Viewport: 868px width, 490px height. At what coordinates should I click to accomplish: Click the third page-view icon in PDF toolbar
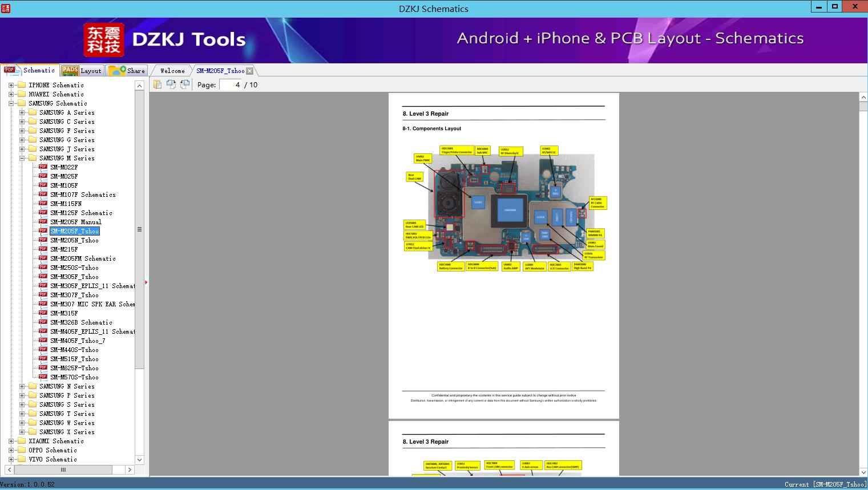[184, 84]
